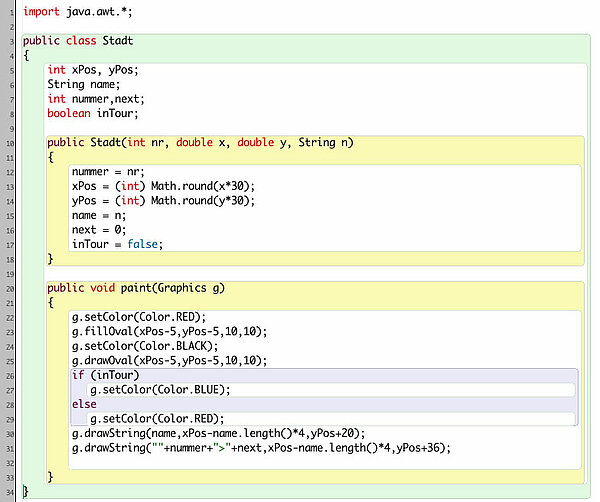Click the 'false' literal in inTour assignment
This screenshot has height=502, width=600.
tap(143, 244)
